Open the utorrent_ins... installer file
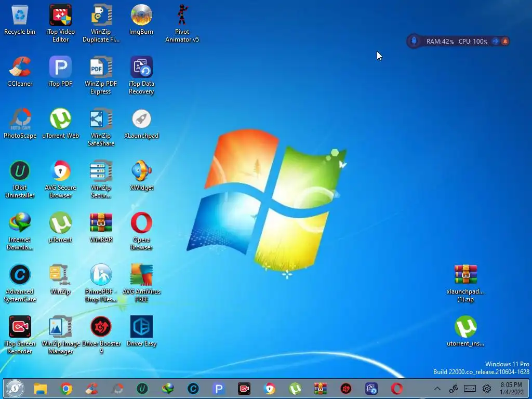 [465, 331]
